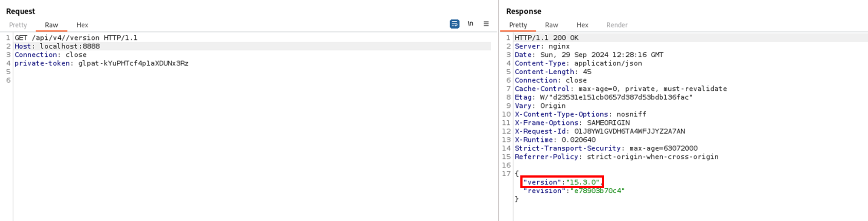Click the Host: localhost:8888 header line
This screenshot has height=221, width=868.
pyautogui.click(x=57, y=46)
